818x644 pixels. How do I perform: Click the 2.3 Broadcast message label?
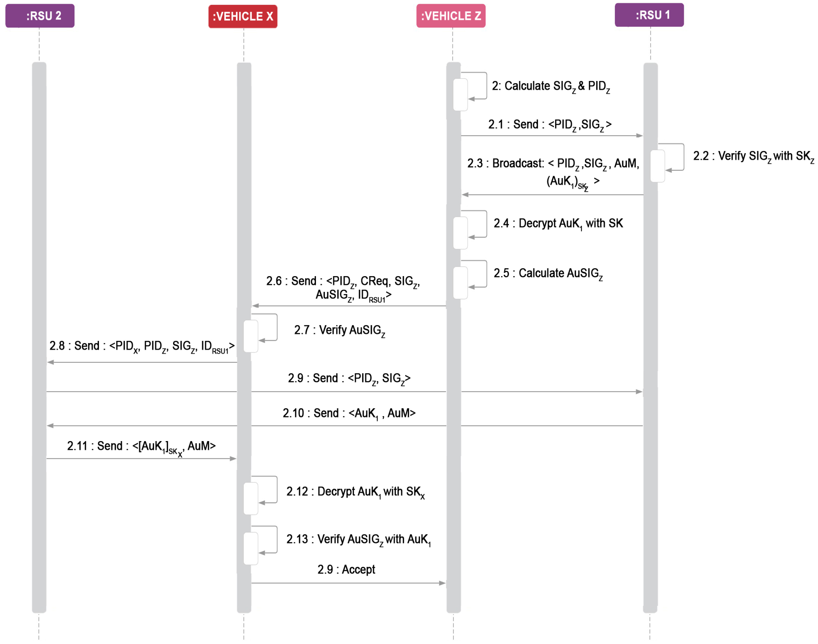point(553,173)
